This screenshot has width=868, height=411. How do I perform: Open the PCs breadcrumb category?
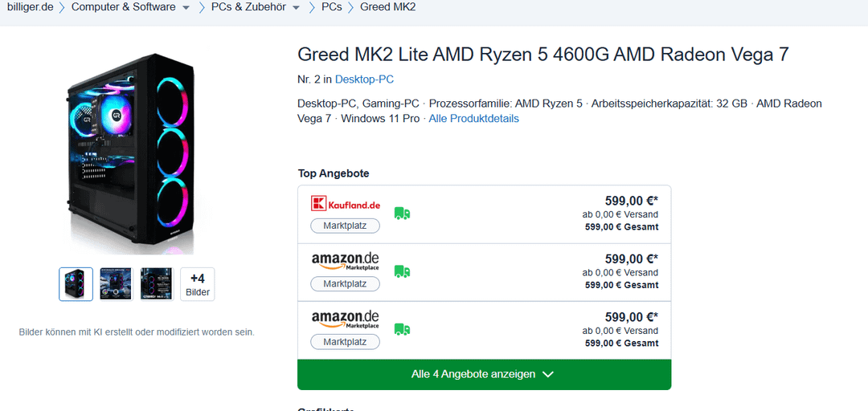coord(332,7)
